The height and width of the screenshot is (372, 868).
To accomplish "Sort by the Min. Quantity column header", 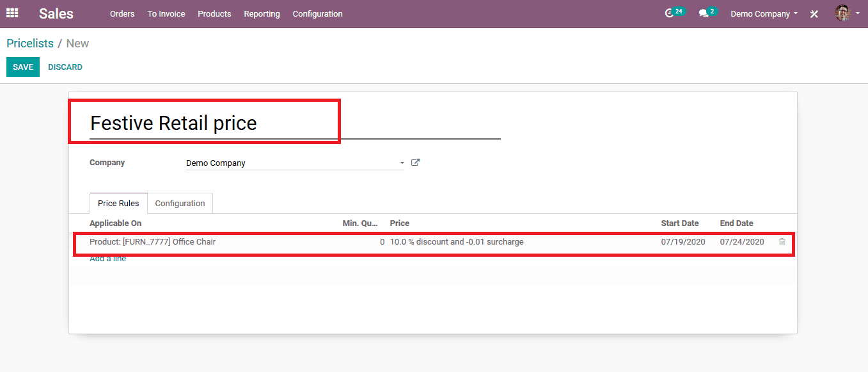I will tap(360, 223).
